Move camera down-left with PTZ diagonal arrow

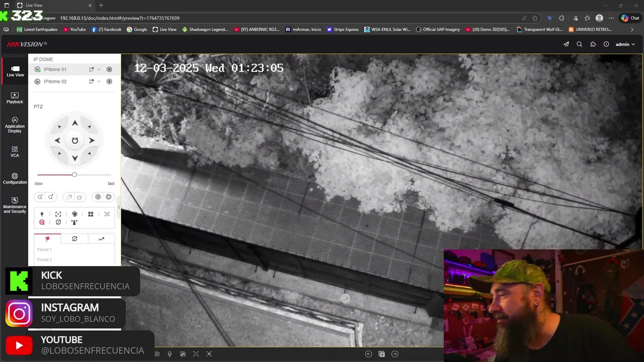60,154
